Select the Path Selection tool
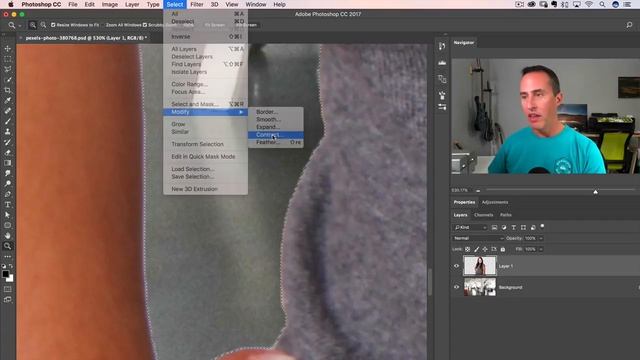 tap(8, 215)
